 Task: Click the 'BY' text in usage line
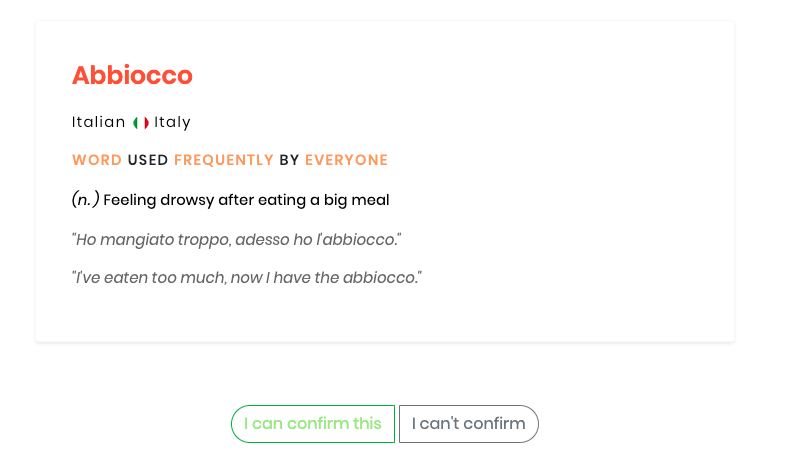click(289, 160)
